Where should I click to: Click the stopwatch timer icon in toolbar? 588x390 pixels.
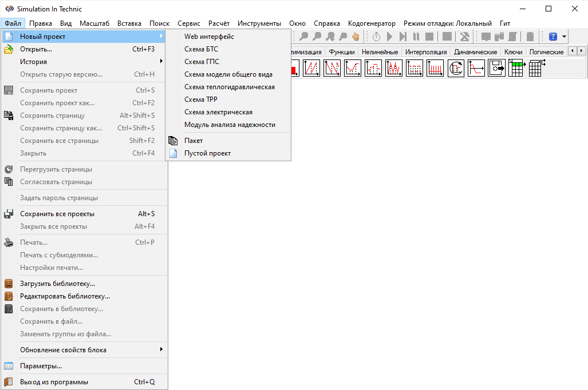tap(376, 37)
